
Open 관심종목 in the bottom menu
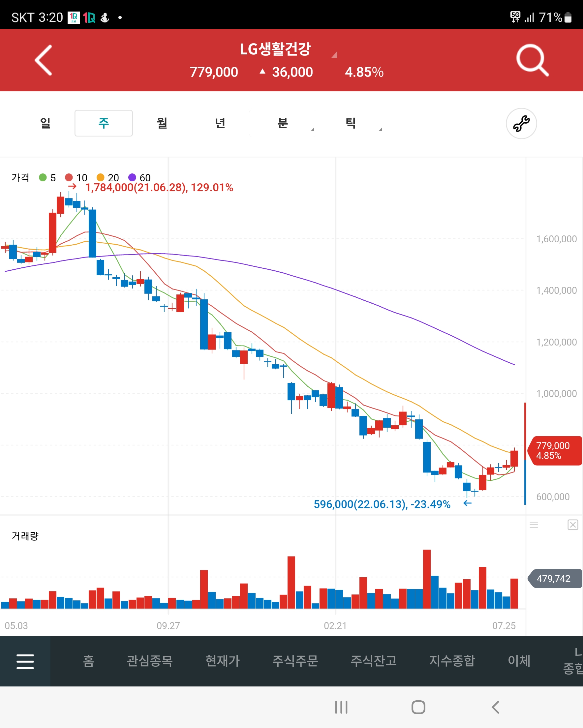pos(150,661)
